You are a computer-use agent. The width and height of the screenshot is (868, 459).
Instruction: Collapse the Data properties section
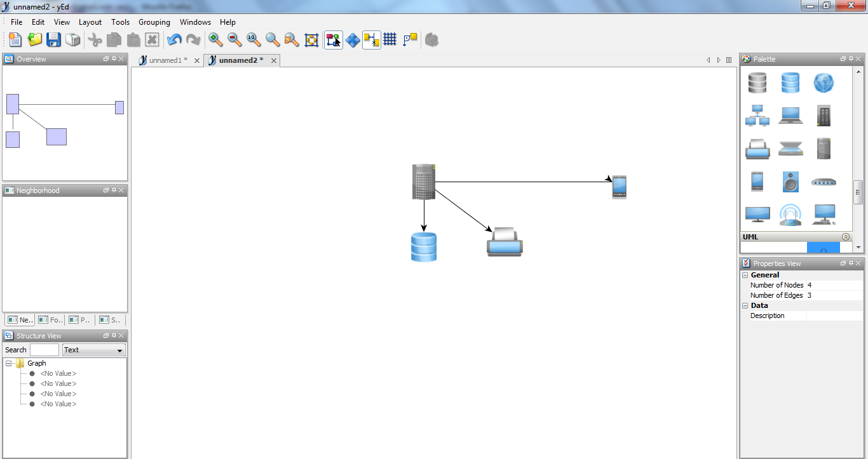[x=745, y=305]
